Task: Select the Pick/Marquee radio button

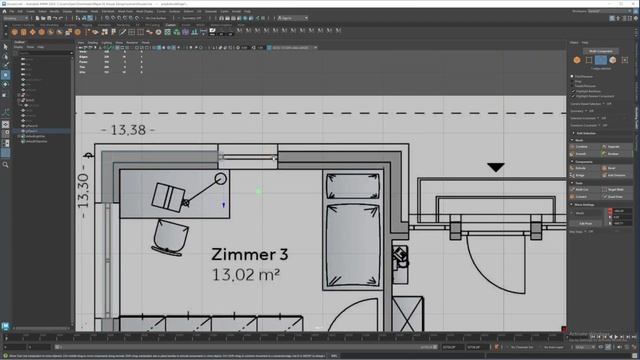Action: (x=572, y=76)
